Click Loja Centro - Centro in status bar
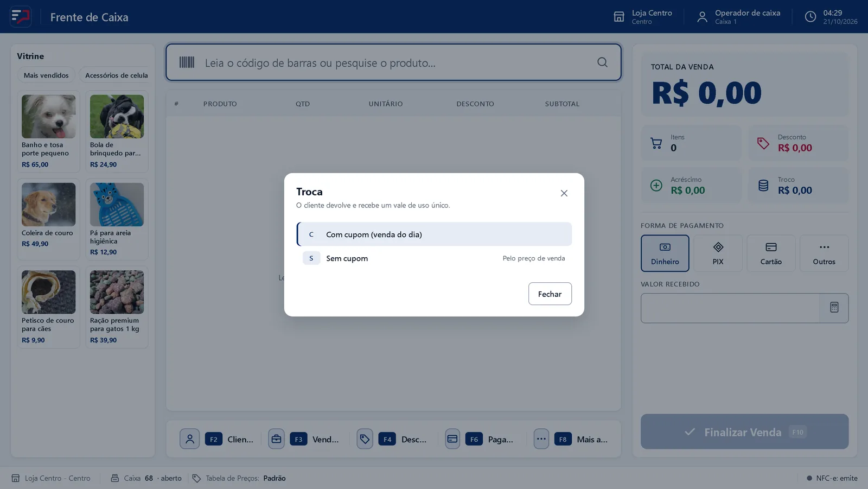868x489 pixels. click(51, 478)
